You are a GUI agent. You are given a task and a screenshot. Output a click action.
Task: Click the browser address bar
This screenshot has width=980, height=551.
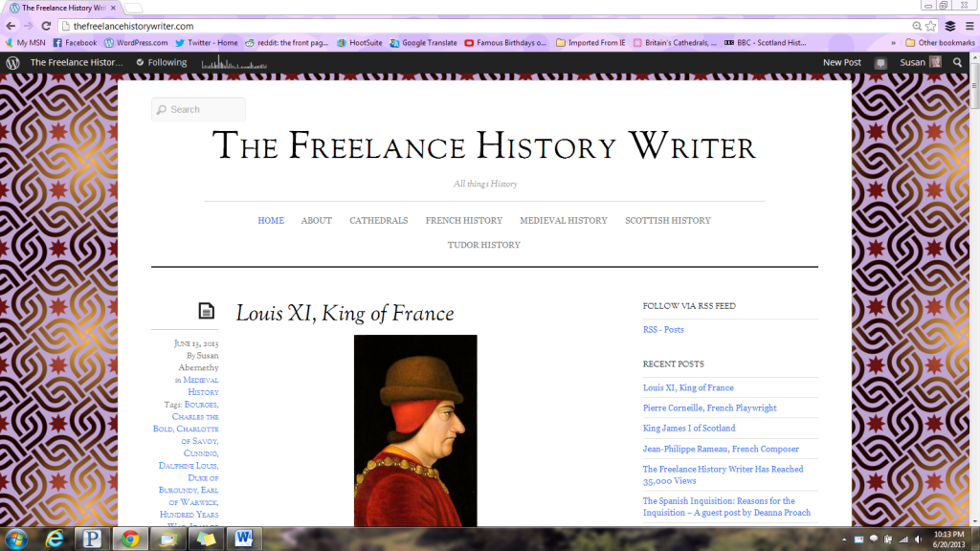pyautogui.click(x=484, y=26)
